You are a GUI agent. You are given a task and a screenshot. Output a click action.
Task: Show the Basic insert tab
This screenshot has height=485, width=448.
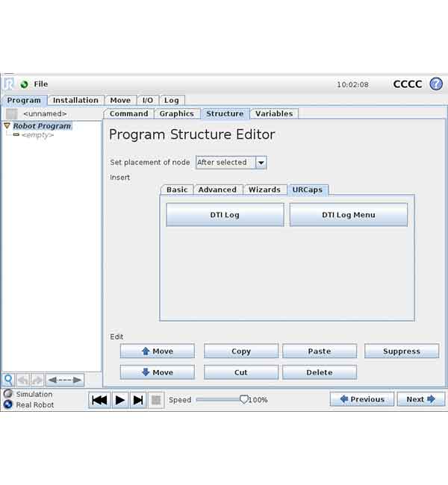click(x=177, y=190)
